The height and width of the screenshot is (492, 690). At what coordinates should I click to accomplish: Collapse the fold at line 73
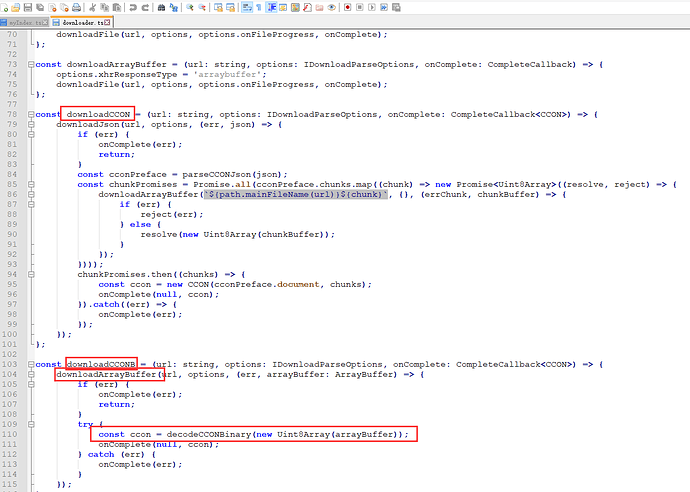point(31,64)
